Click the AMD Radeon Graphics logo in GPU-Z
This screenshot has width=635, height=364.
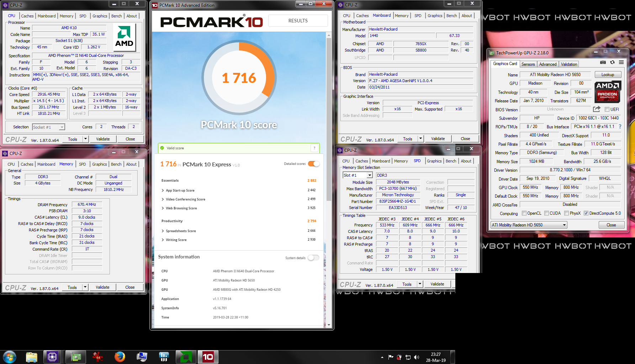[607, 92]
